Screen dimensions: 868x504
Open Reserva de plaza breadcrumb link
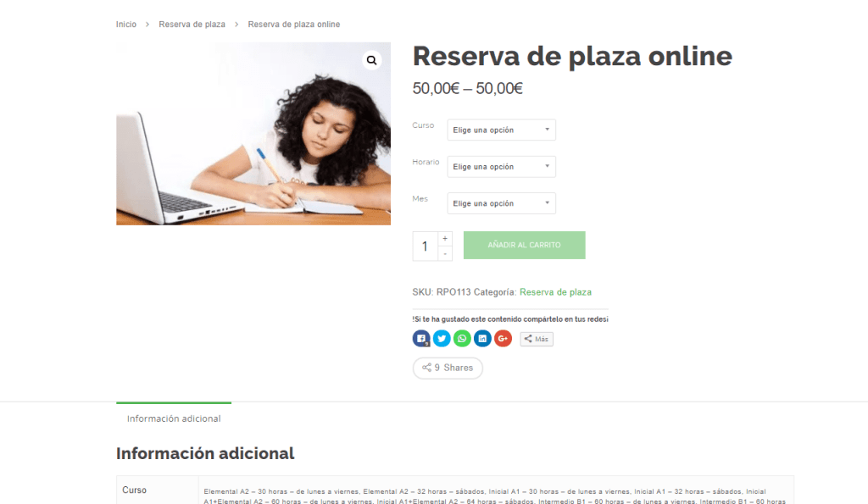click(x=192, y=25)
